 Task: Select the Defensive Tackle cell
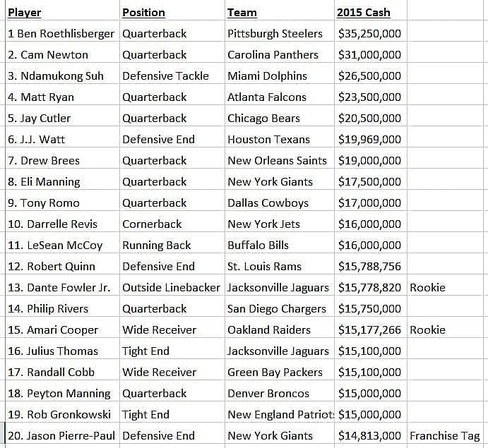click(165, 75)
